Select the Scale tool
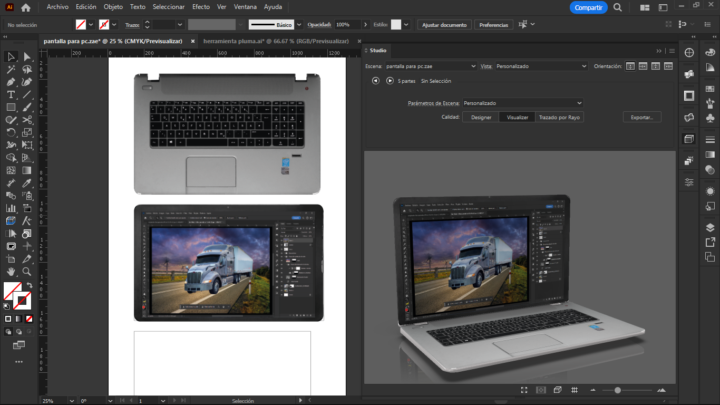The width and height of the screenshot is (720, 405). [x=27, y=132]
